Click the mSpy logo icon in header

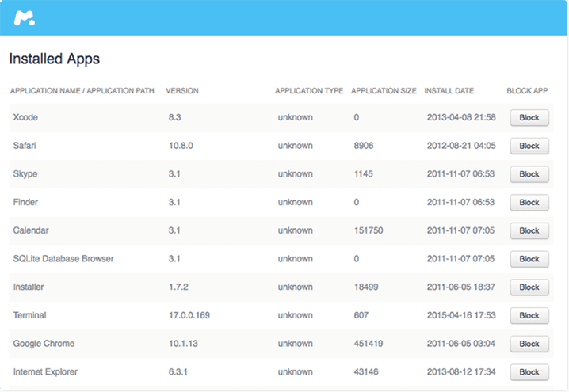point(25,18)
